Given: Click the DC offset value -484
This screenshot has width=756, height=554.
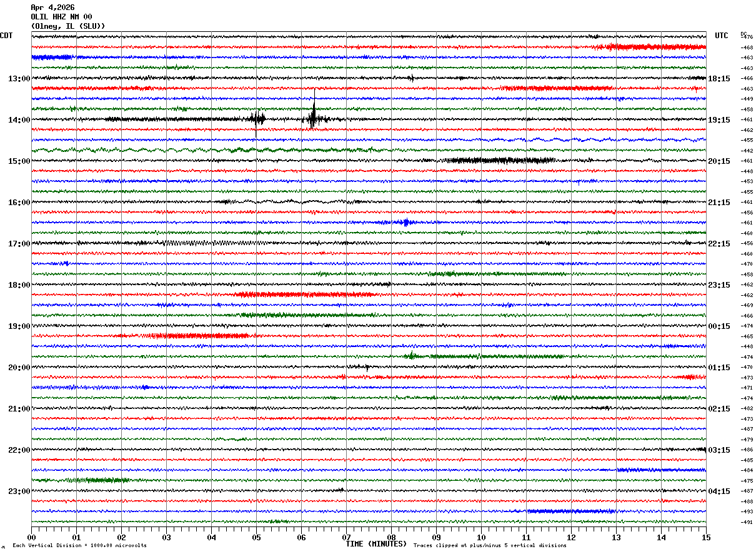Looking at the screenshot, I should pos(747,470).
